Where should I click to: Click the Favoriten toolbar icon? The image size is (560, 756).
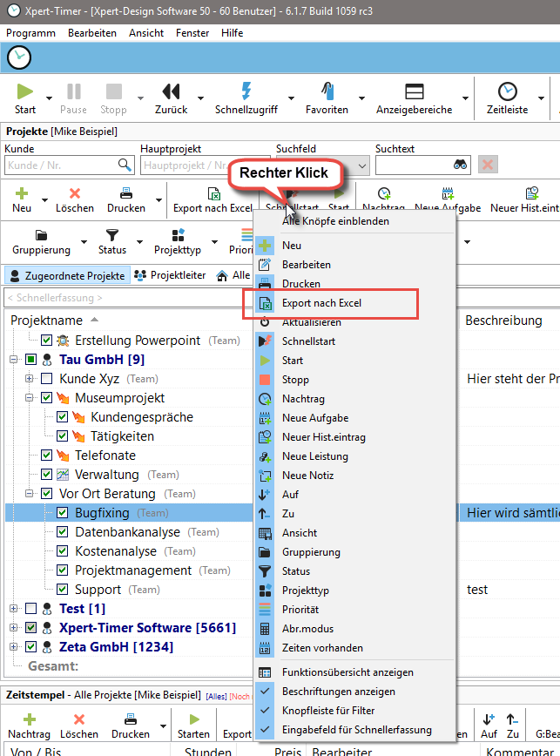coord(327,91)
